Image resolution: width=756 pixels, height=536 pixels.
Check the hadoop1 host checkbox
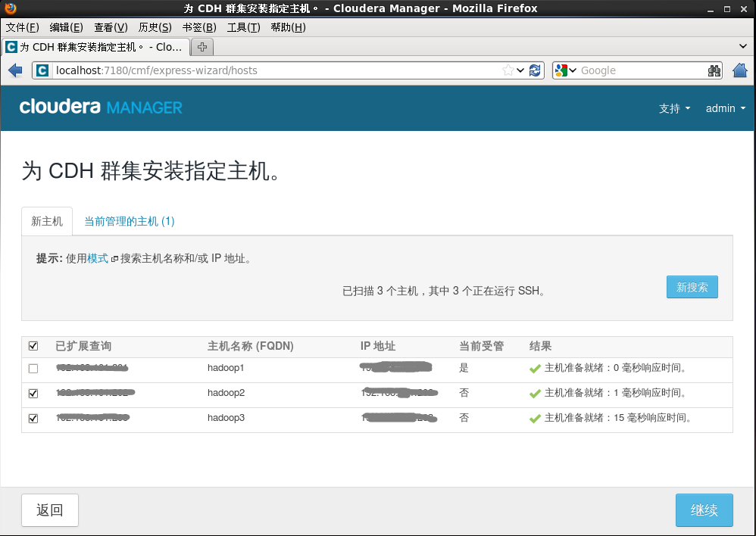point(33,369)
